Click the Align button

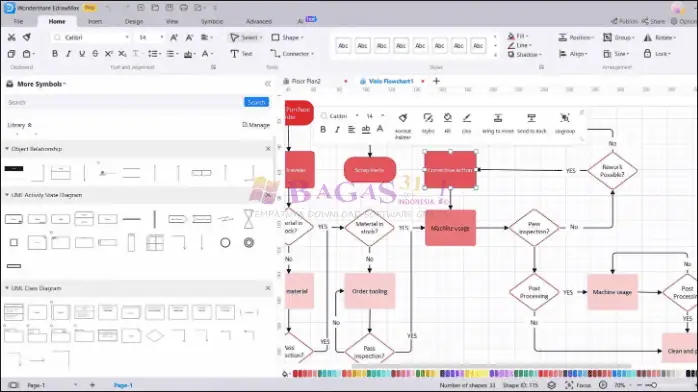pyautogui.click(x=573, y=54)
